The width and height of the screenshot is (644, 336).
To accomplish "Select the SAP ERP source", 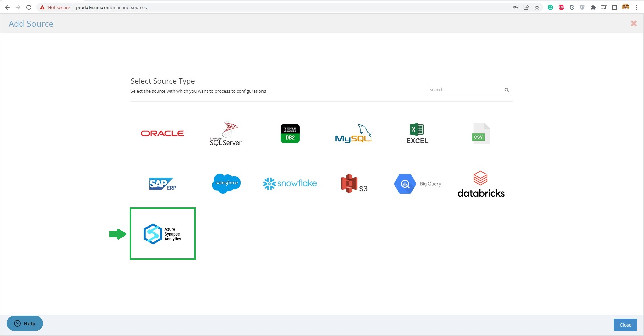I will pyautogui.click(x=162, y=184).
